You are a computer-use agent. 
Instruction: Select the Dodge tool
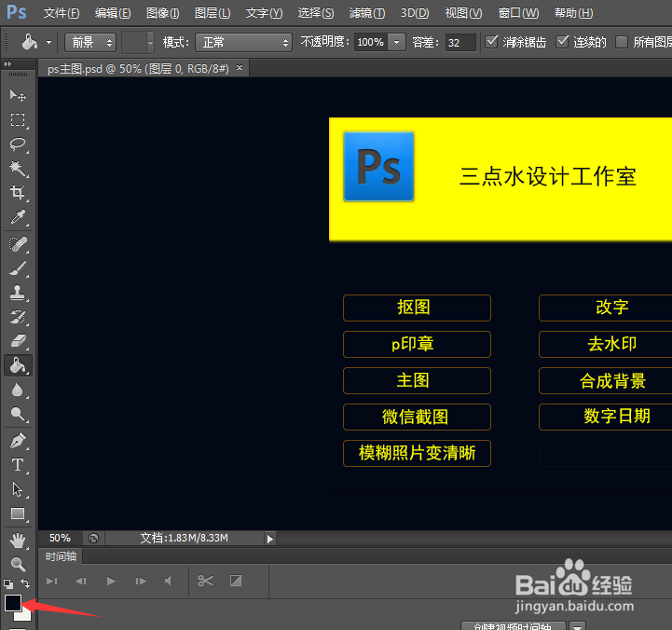18,414
